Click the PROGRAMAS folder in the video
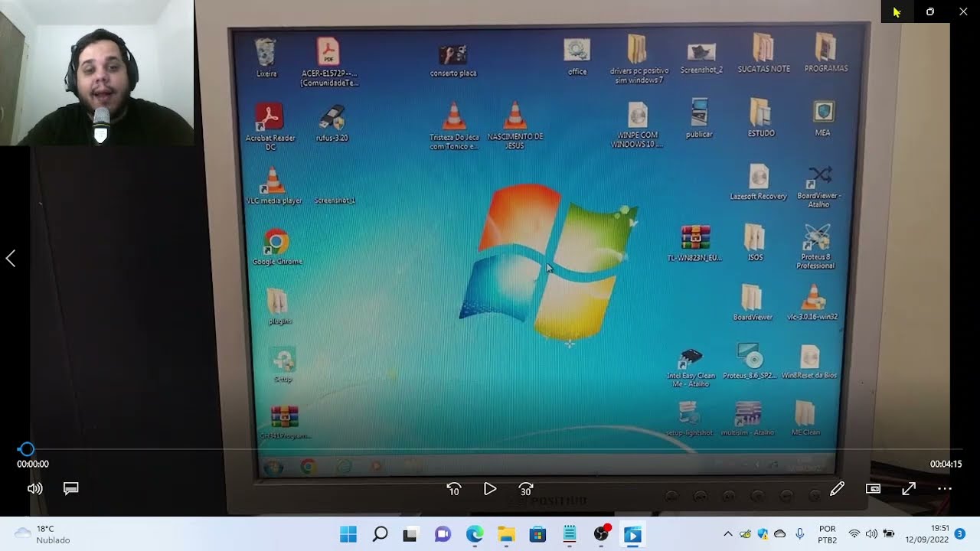The width and height of the screenshot is (980, 551). (x=825, y=53)
